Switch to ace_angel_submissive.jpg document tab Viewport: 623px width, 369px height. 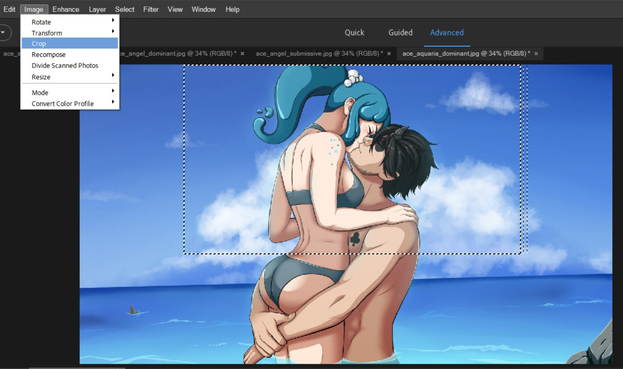(x=319, y=54)
